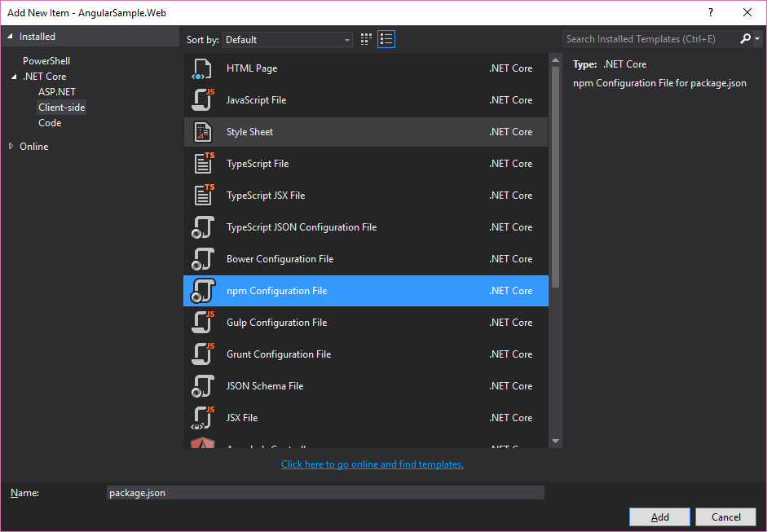
Task: Select the JSX File template icon
Action: pyautogui.click(x=204, y=417)
